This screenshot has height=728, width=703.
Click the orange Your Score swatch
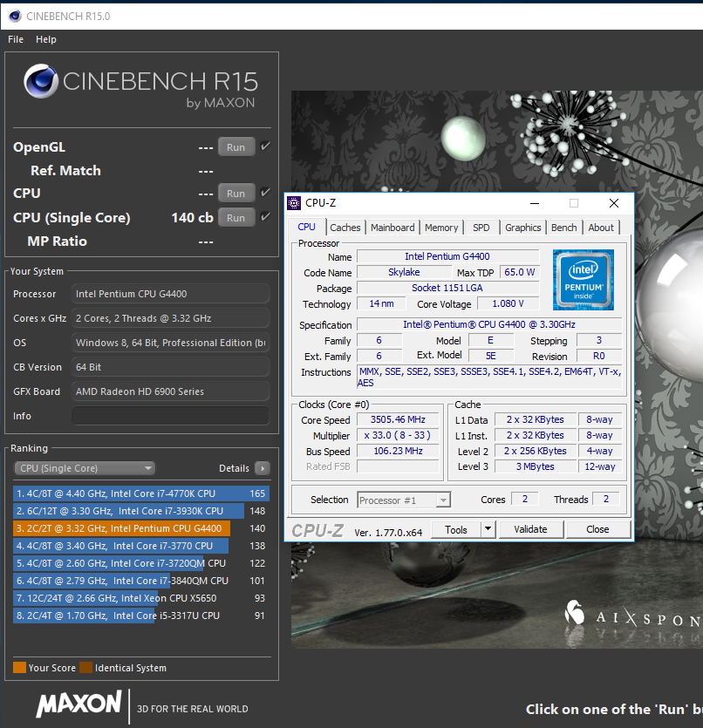[19, 668]
